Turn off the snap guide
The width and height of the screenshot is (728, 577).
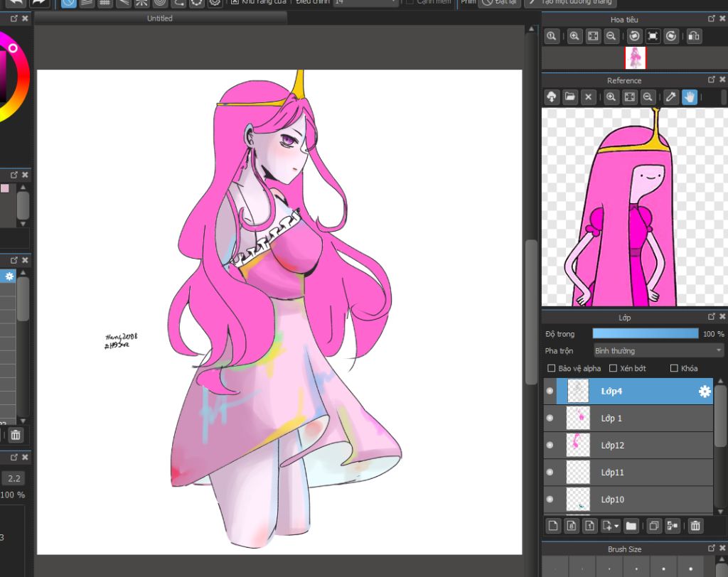click(69, 2)
